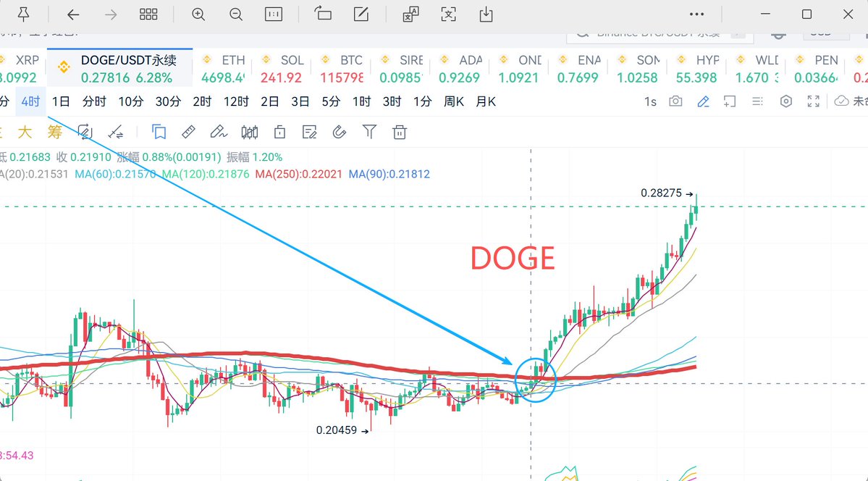Select the 月K timeframe
The height and width of the screenshot is (481, 868).
486,101
